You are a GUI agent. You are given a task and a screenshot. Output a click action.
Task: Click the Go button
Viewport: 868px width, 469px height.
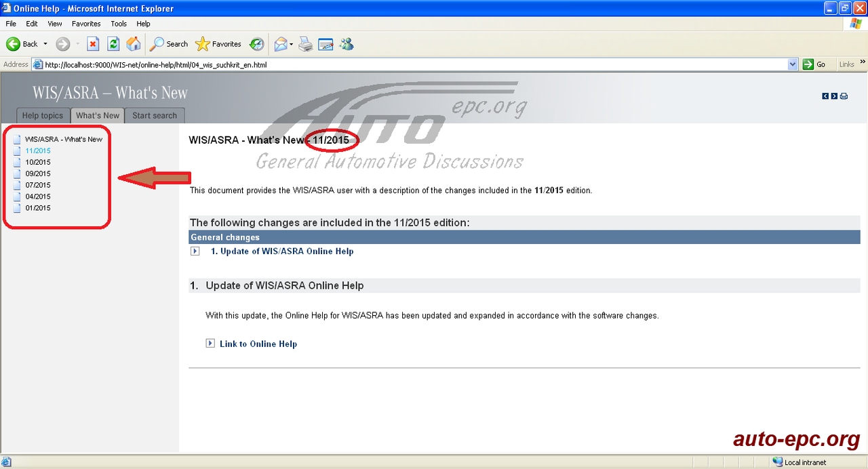(814, 64)
